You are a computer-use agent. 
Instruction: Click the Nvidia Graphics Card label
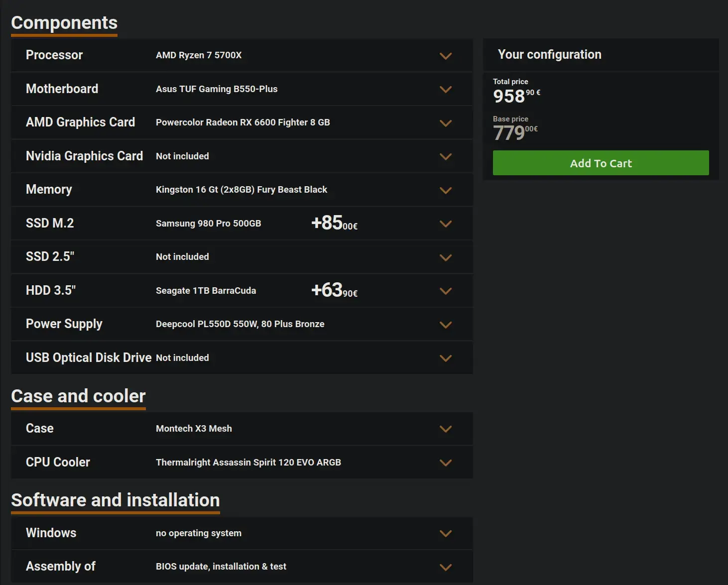point(84,156)
